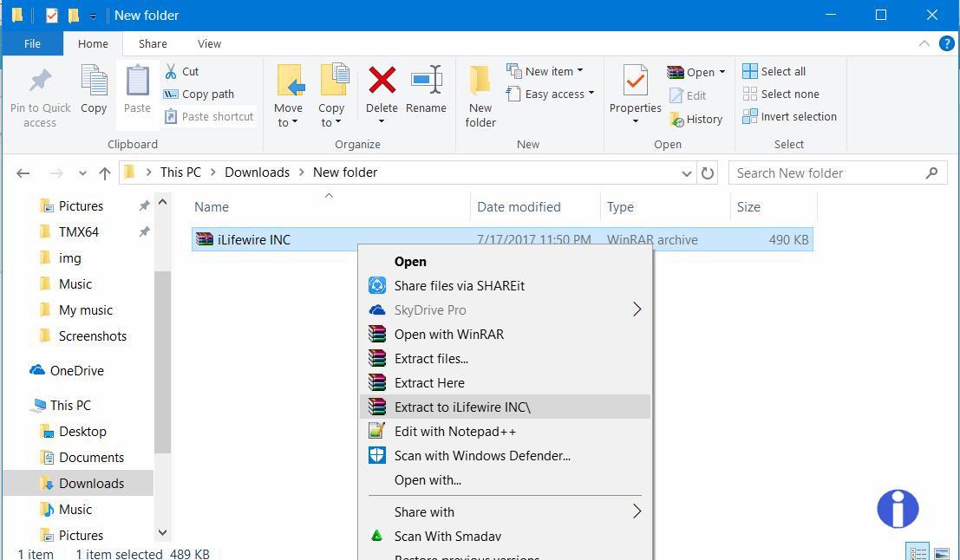Select Share files via SHAREit

coord(506,286)
